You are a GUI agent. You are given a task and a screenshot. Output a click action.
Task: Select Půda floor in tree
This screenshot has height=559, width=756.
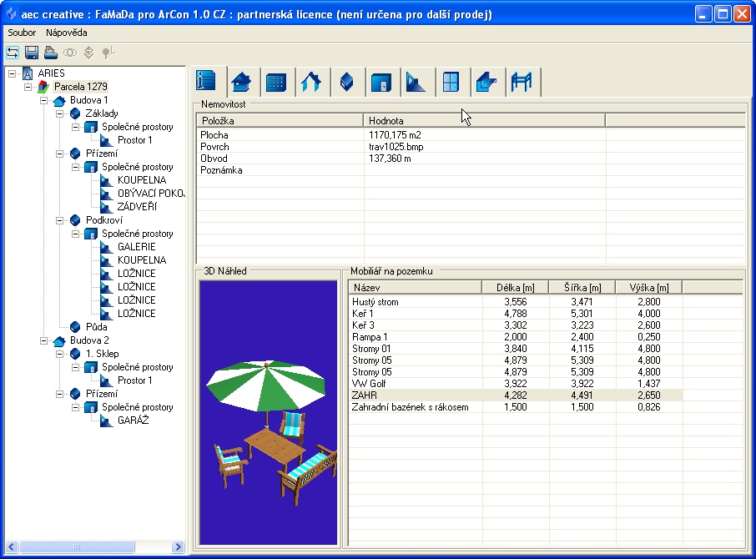97,327
